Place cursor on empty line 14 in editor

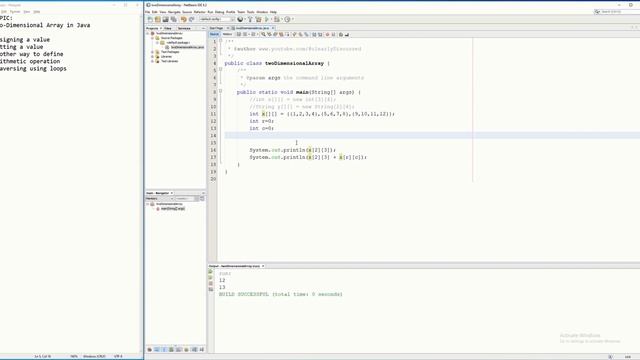pyautogui.click(x=432, y=136)
